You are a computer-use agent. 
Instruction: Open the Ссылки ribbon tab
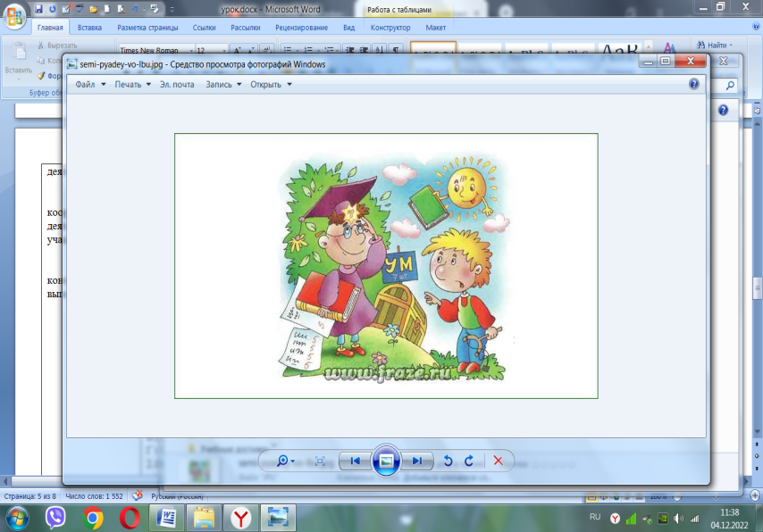[x=204, y=28]
